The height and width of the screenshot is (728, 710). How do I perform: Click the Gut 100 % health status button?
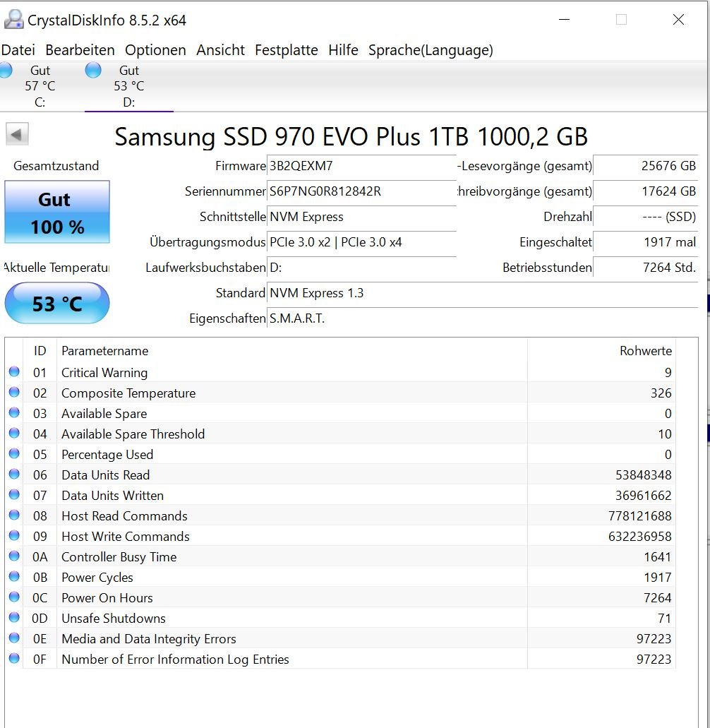(57, 212)
